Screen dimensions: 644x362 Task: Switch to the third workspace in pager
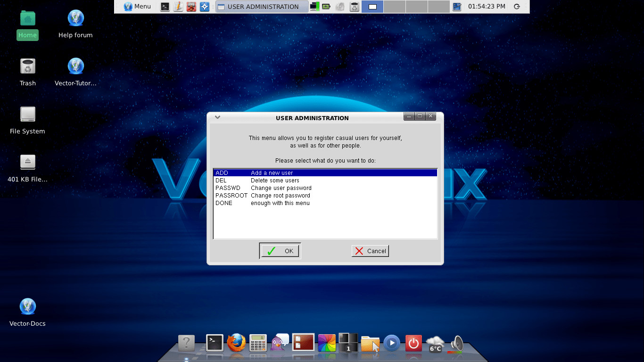coord(417,7)
